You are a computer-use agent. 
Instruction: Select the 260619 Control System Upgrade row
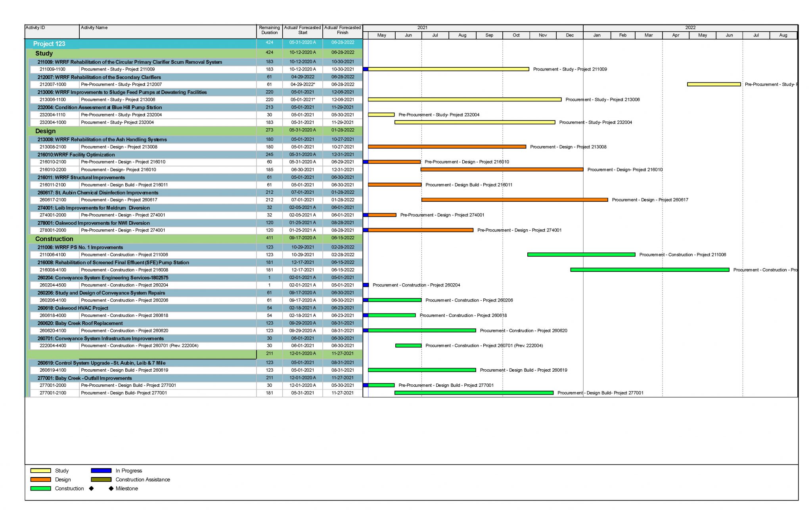coord(196,363)
